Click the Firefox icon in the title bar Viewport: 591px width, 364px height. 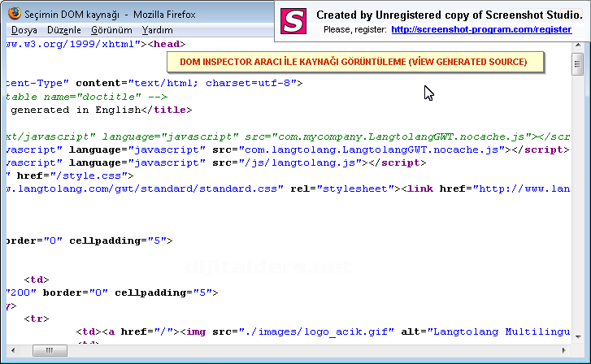coord(12,15)
